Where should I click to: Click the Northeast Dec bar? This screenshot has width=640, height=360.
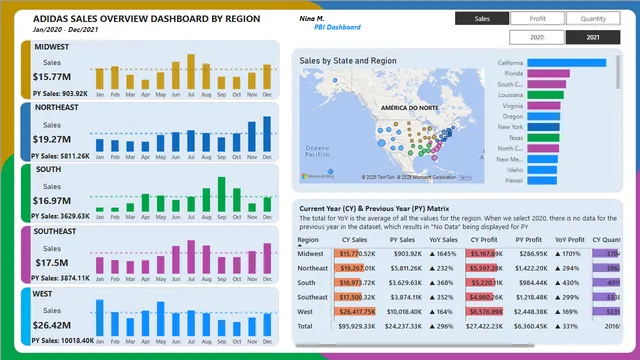tap(267, 134)
